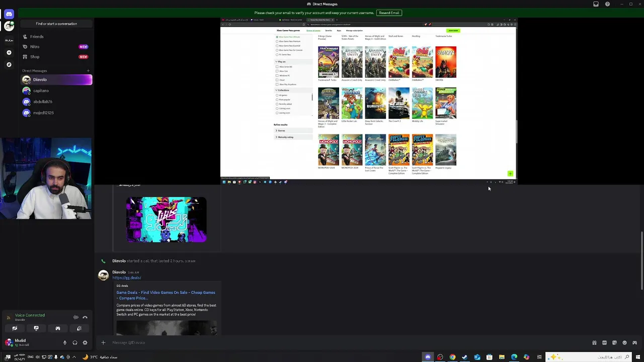Open Microsoft Store from the taskbar

[x=489, y=357]
